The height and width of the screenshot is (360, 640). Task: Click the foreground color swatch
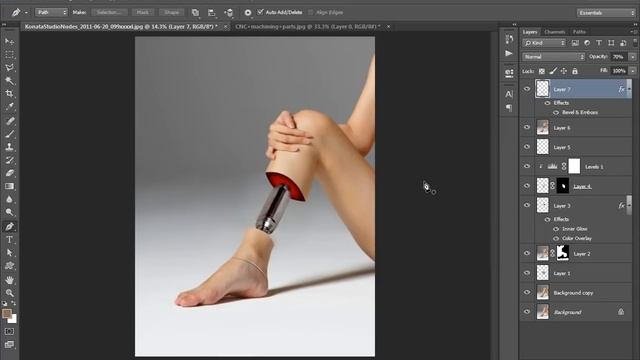coord(7,313)
